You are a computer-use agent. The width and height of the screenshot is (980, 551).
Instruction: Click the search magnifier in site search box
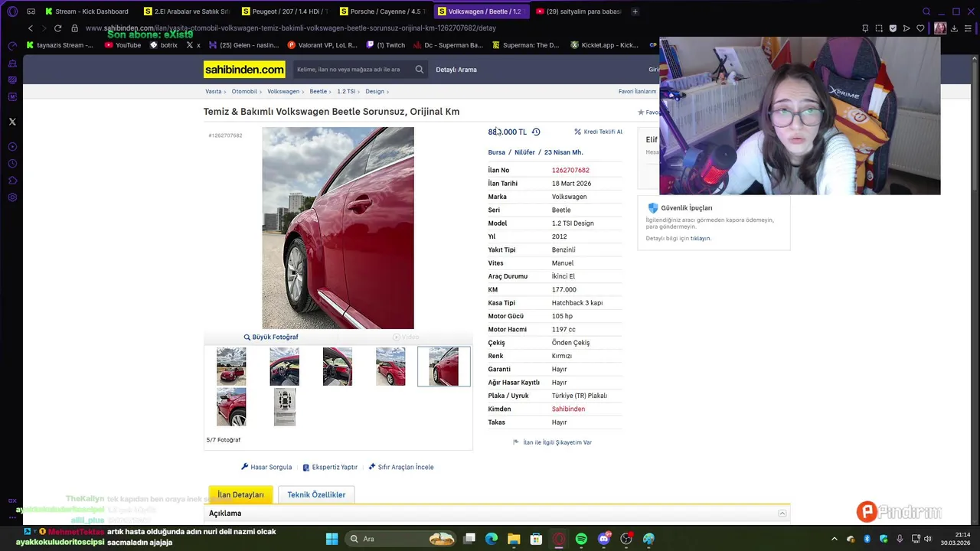[x=419, y=70]
